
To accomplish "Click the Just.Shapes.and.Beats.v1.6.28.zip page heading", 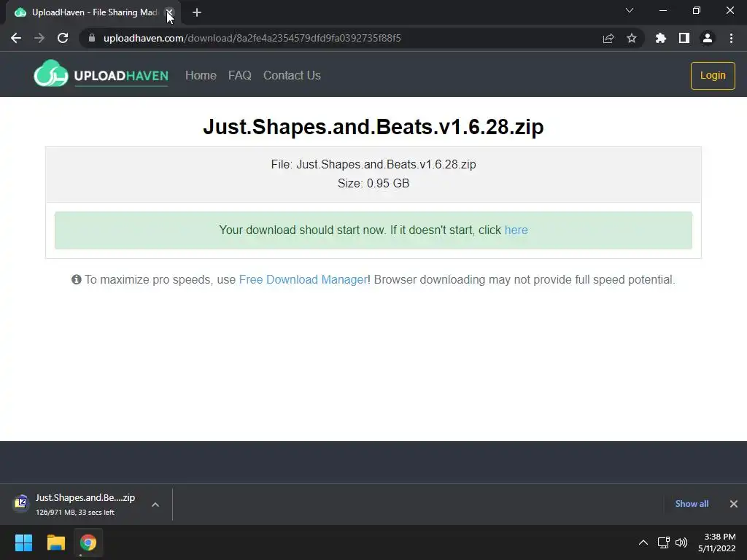I will point(373,127).
